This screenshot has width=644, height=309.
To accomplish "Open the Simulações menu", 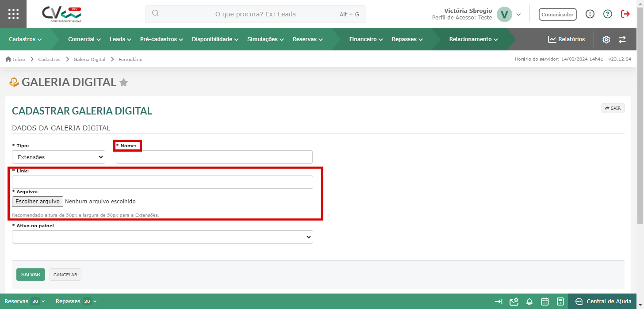I will [x=265, y=39].
